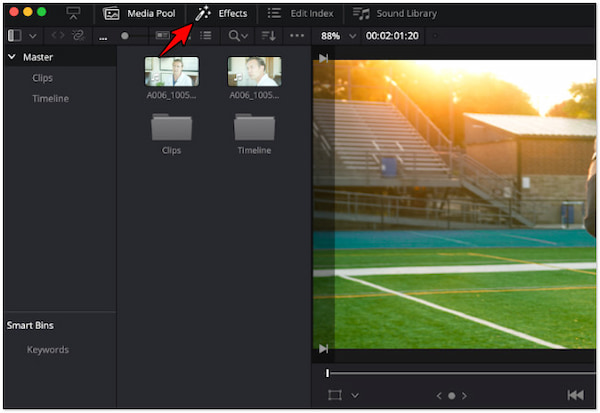Open the Timeline folder icon
The image size is (600, 413).
(x=254, y=127)
